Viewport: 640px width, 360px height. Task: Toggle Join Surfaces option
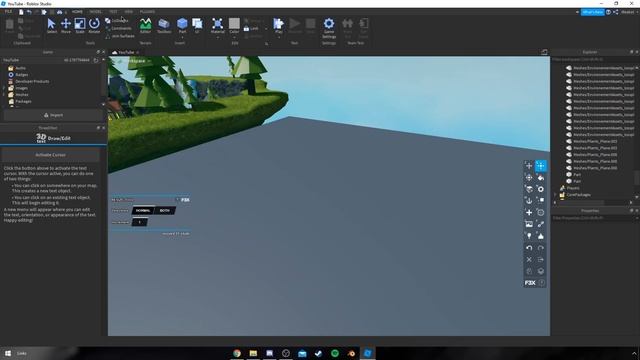tap(120, 36)
